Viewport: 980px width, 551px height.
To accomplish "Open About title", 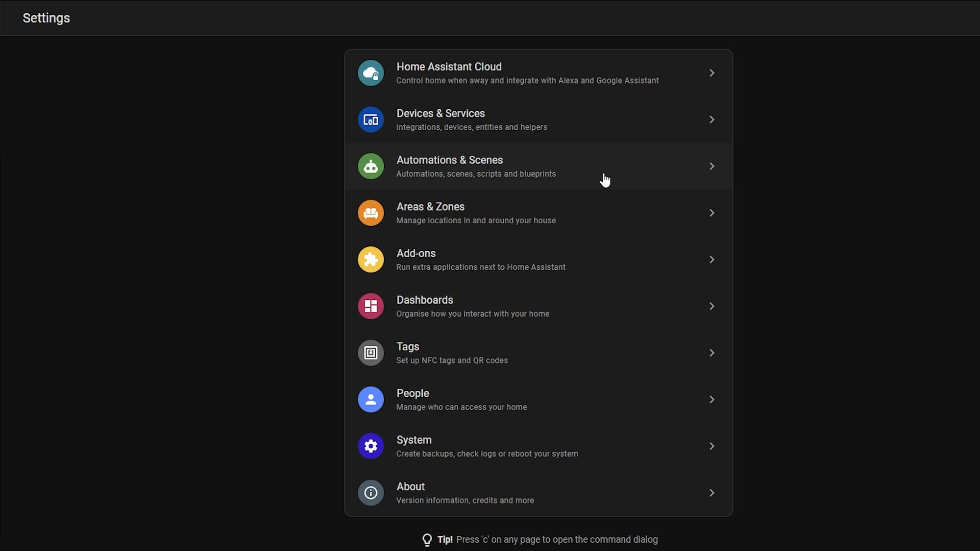I will (x=411, y=486).
